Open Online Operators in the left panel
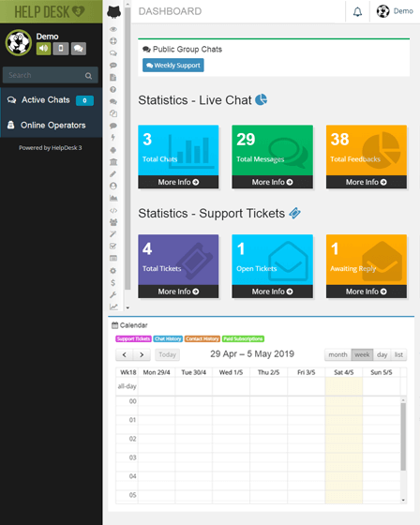This screenshot has height=525, width=420. (52, 126)
